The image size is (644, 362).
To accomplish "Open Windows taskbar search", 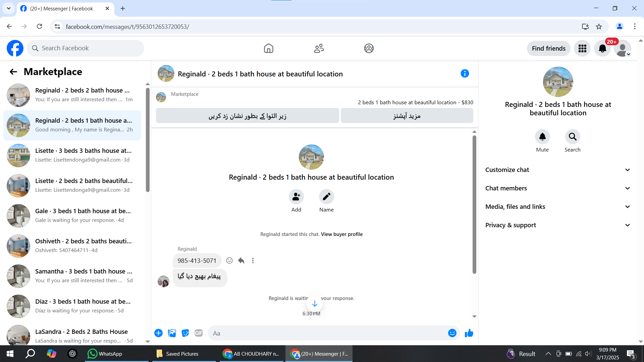I will [x=30, y=354].
